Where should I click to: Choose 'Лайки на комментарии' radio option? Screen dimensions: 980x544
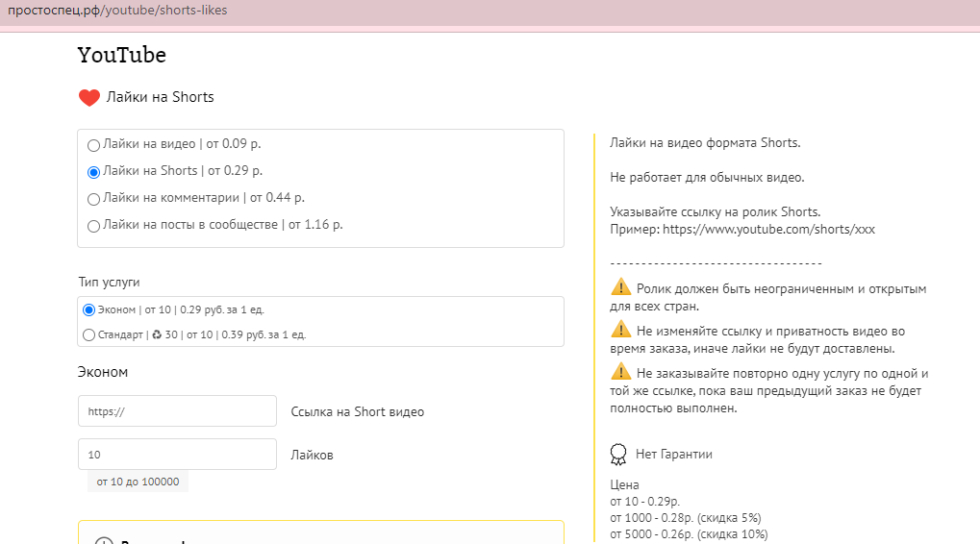click(93, 199)
